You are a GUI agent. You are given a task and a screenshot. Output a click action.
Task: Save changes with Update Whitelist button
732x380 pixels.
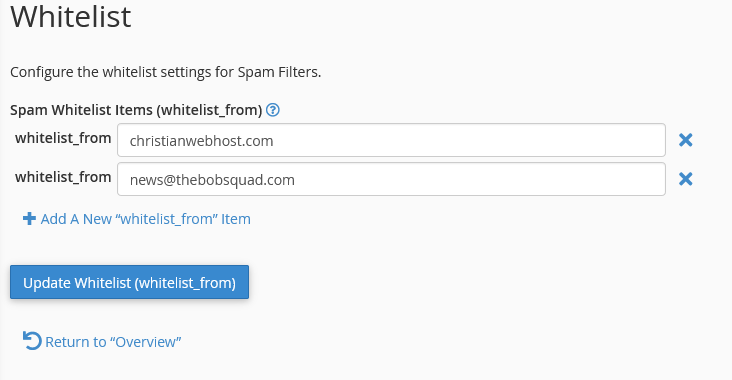click(x=129, y=282)
